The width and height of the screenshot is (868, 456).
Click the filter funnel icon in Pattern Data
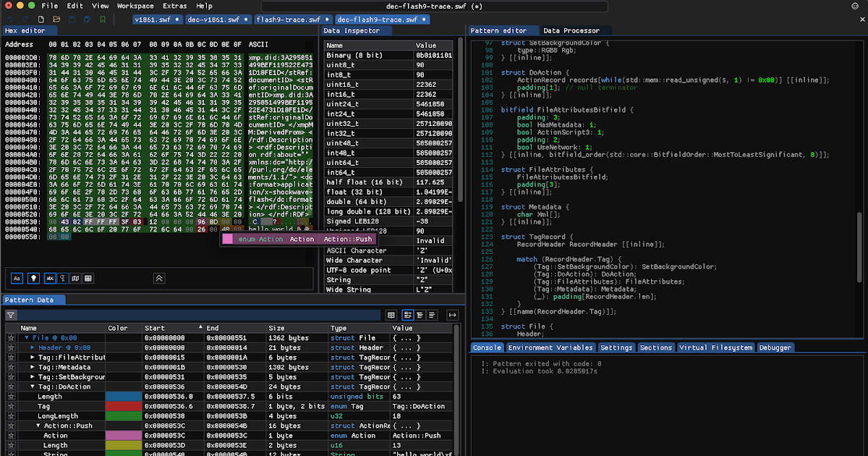(11, 316)
